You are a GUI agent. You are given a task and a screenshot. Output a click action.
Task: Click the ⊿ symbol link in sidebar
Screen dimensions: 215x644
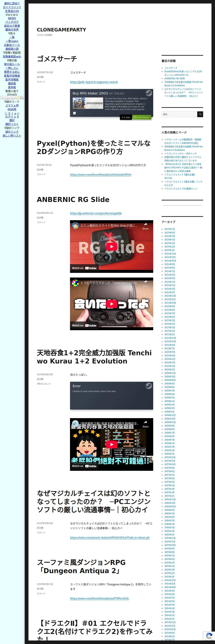tap(15, 113)
